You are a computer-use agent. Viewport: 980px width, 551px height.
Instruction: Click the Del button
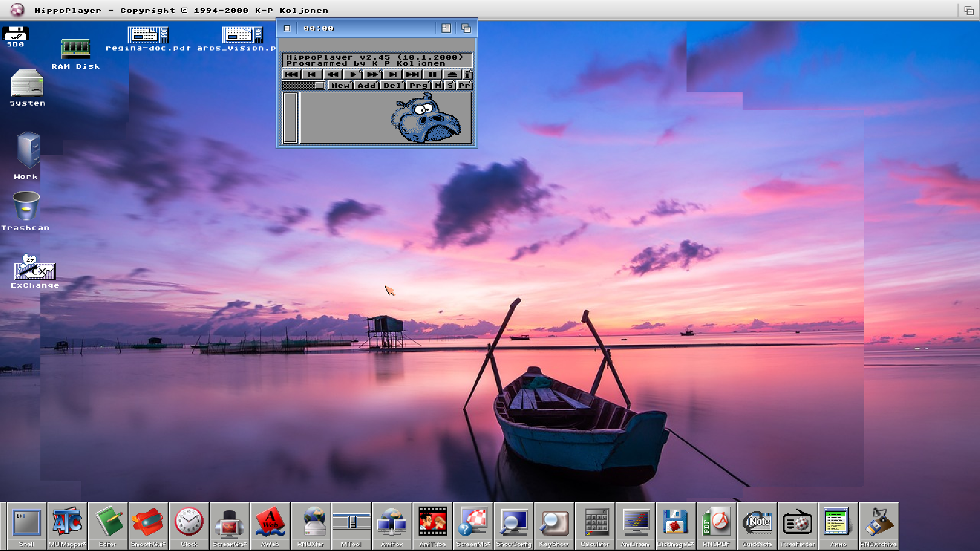click(x=392, y=86)
